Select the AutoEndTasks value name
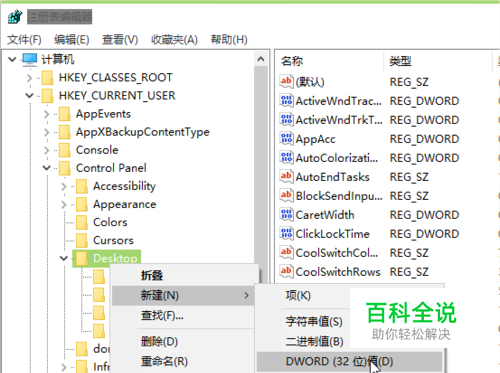Viewport: 500px width, 373px height. point(333,177)
